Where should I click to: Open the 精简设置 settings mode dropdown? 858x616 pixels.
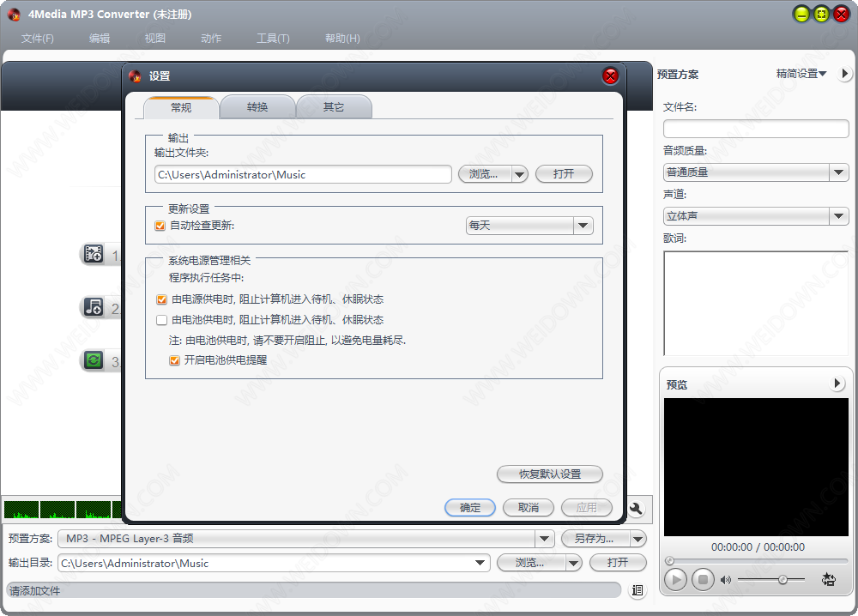(801, 73)
